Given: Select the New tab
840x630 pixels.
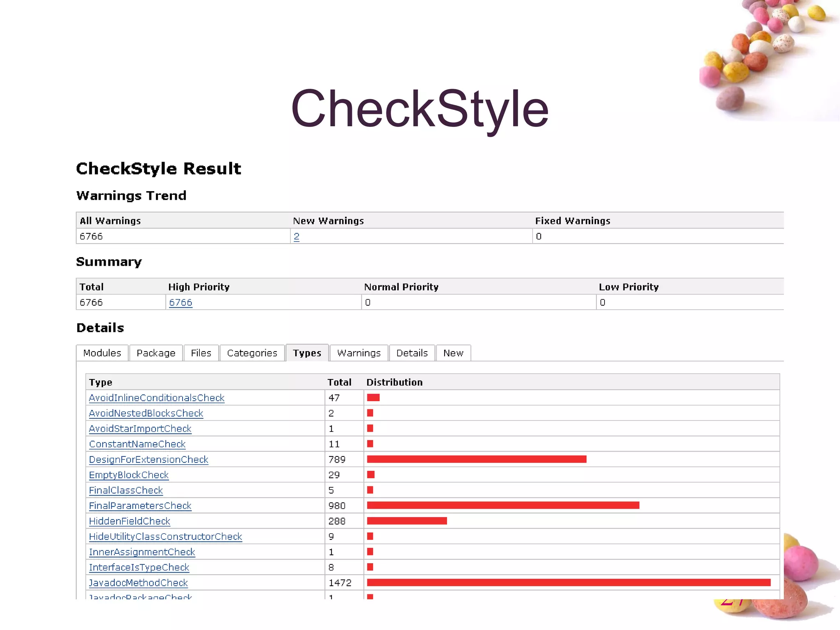Looking at the screenshot, I should 453,353.
